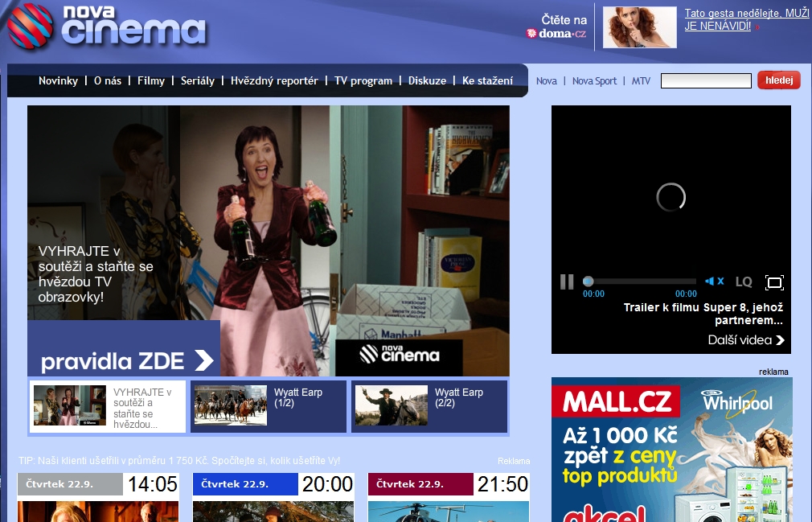This screenshot has width=812, height=522.
Task: Select Wyatt Earp (2/2) thumbnail
Action: coord(391,405)
